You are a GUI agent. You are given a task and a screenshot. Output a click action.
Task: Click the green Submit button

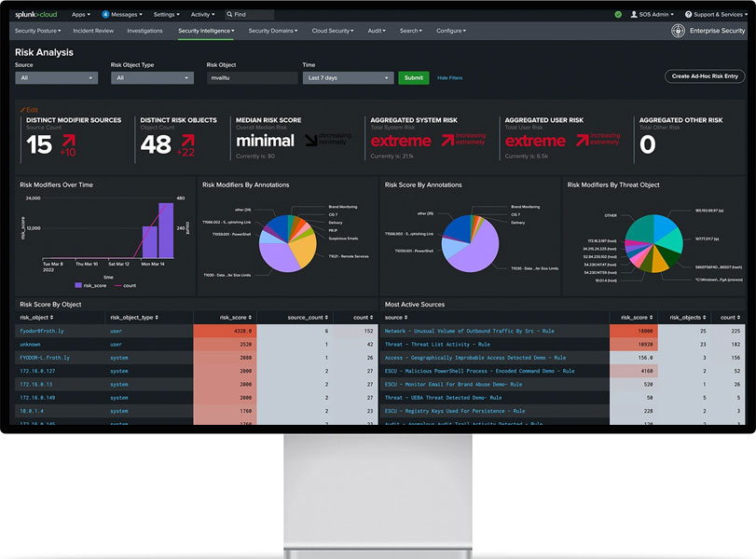tap(414, 78)
